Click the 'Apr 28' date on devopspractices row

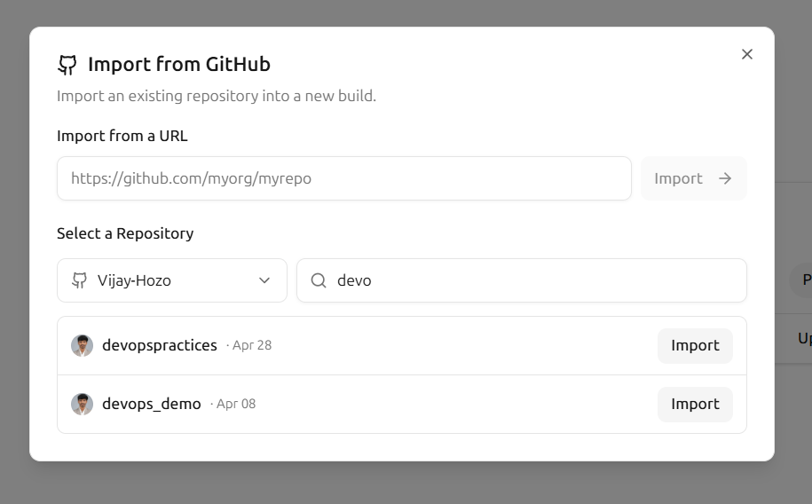[252, 345]
